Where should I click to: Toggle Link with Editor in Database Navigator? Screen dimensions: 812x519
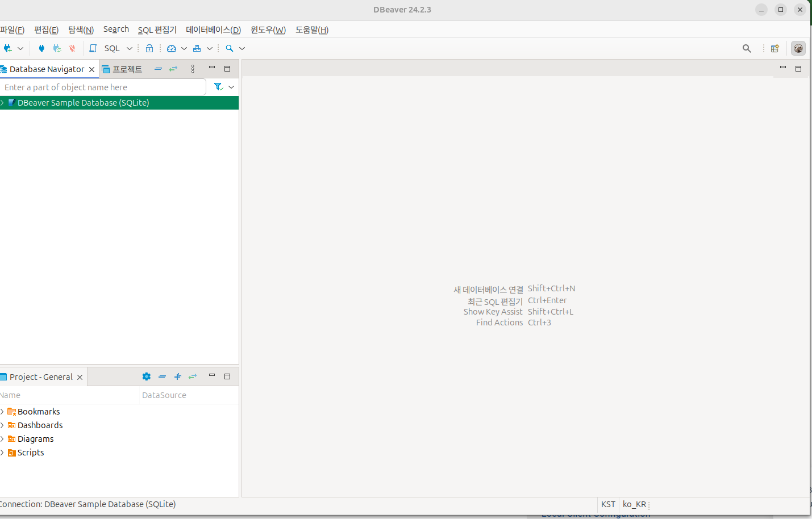pyautogui.click(x=173, y=68)
